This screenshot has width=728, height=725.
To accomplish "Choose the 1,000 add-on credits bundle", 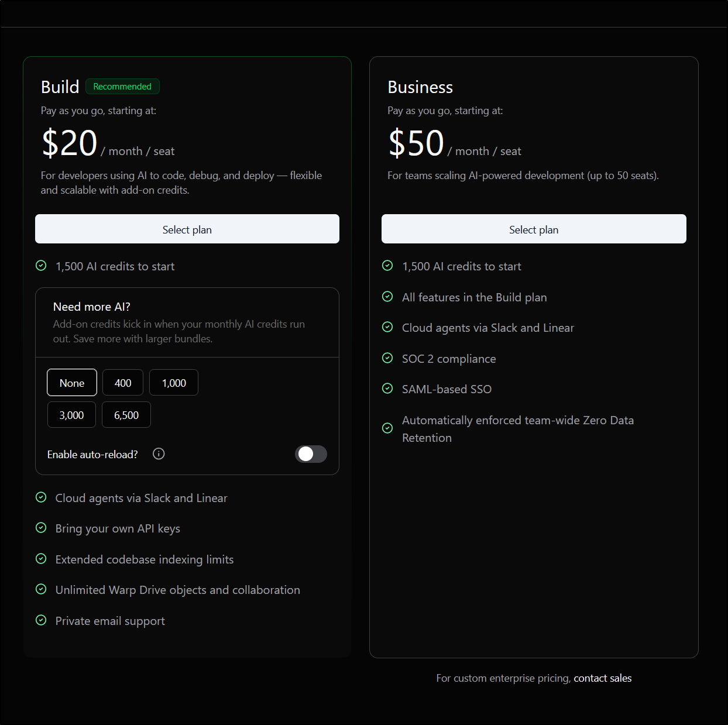I will tap(174, 383).
